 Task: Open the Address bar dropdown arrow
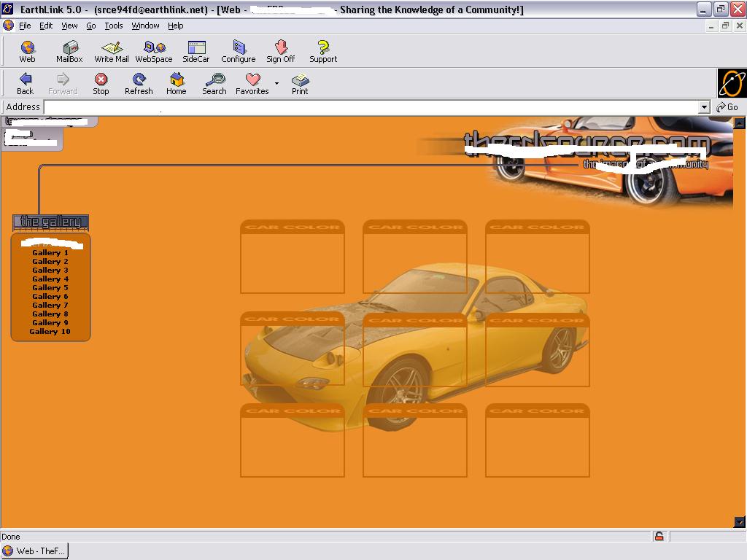(704, 107)
